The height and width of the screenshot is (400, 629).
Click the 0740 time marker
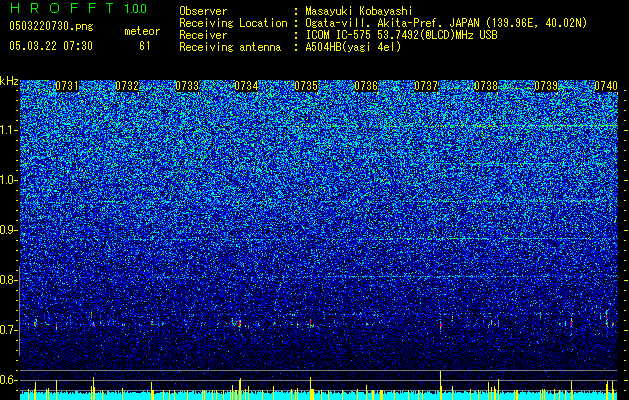606,86
